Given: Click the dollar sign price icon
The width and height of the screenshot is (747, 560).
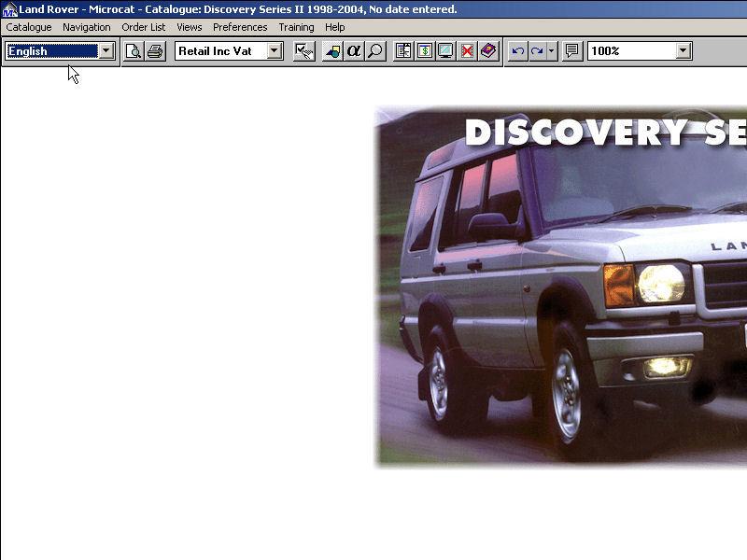Looking at the screenshot, I should pos(425,51).
